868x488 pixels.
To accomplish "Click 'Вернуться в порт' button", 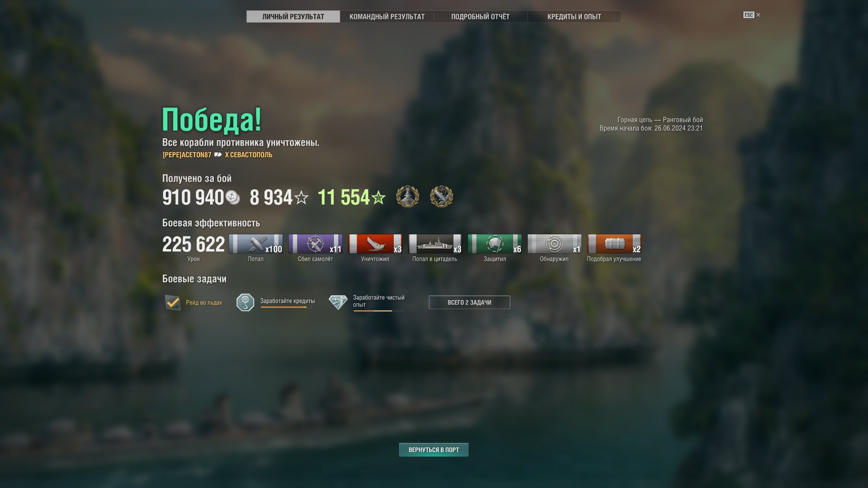I will tap(434, 450).
